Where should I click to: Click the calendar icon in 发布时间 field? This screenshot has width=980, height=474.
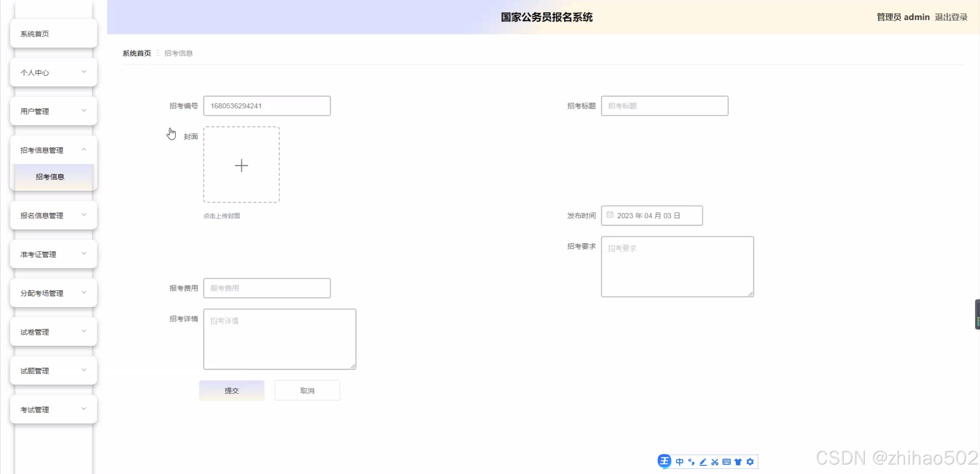click(x=610, y=215)
